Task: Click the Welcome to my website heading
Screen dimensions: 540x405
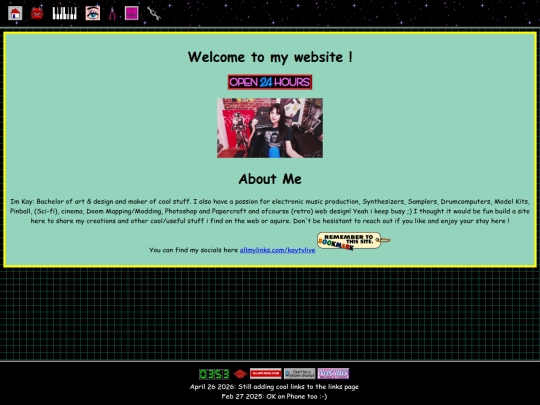Action: [x=270, y=57]
